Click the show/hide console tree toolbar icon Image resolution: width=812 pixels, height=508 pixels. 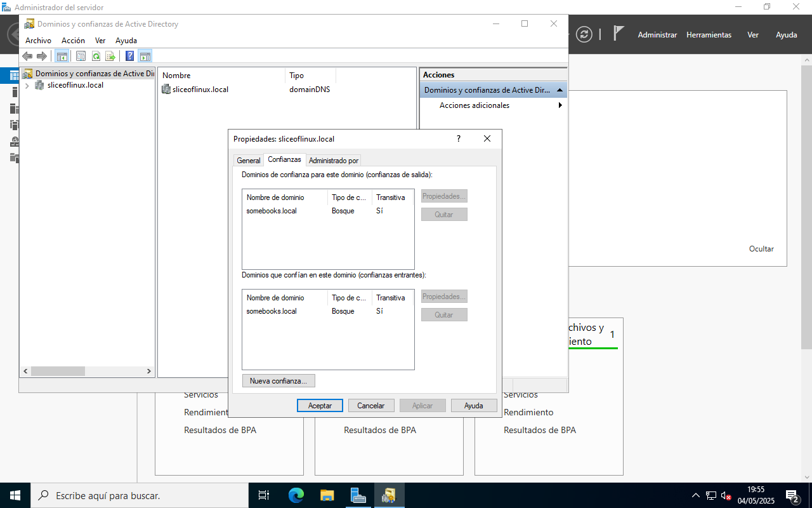[62, 56]
